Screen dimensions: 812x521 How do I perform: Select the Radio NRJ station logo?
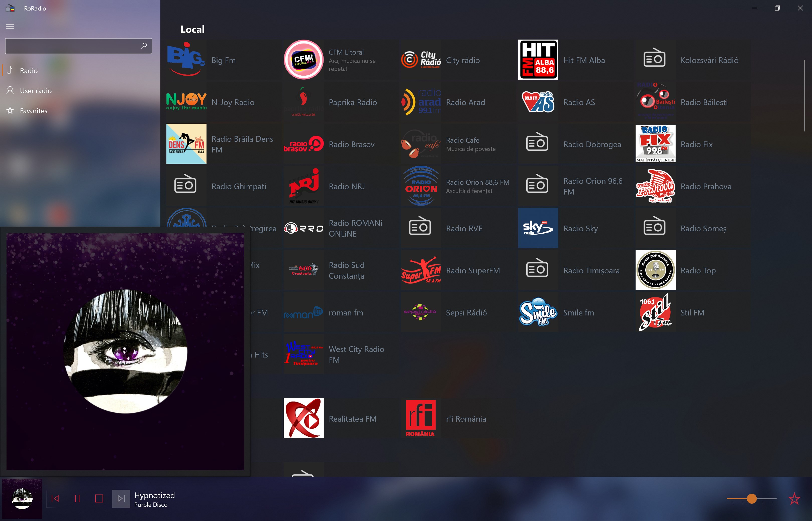[x=303, y=186]
